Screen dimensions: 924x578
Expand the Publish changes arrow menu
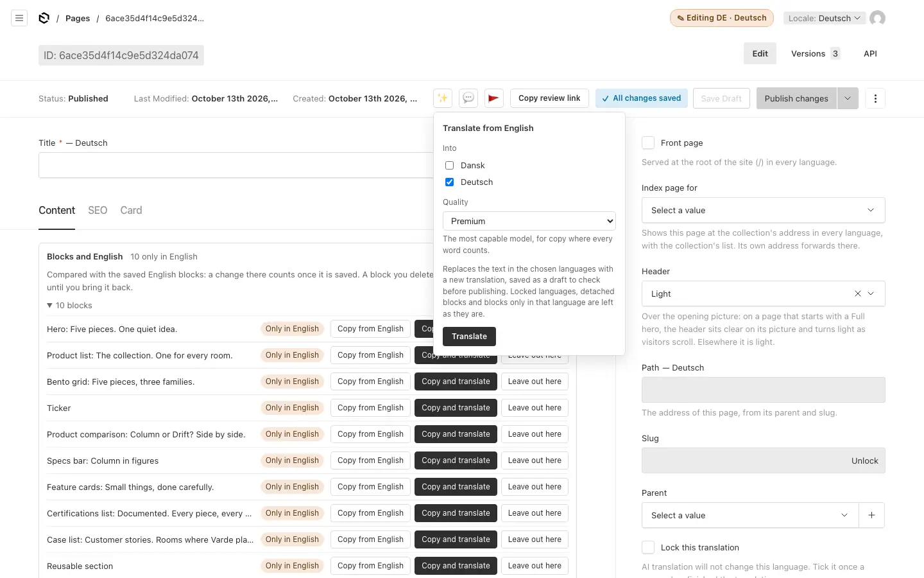click(x=848, y=98)
